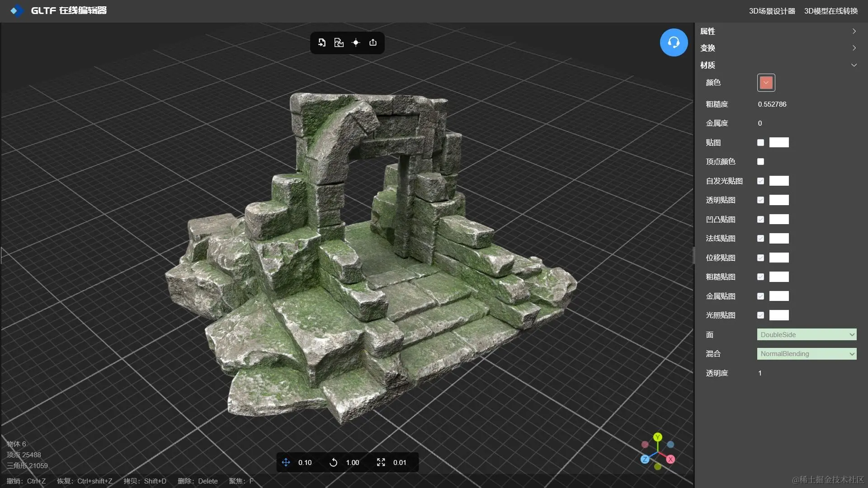
Task: Select the move translate snap icon
Action: (286, 462)
